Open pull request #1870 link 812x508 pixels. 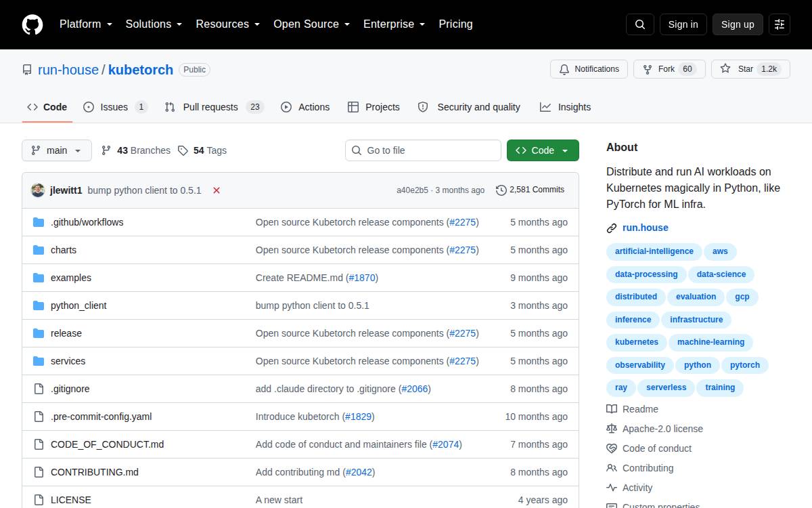pyautogui.click(x=362, y=278)
